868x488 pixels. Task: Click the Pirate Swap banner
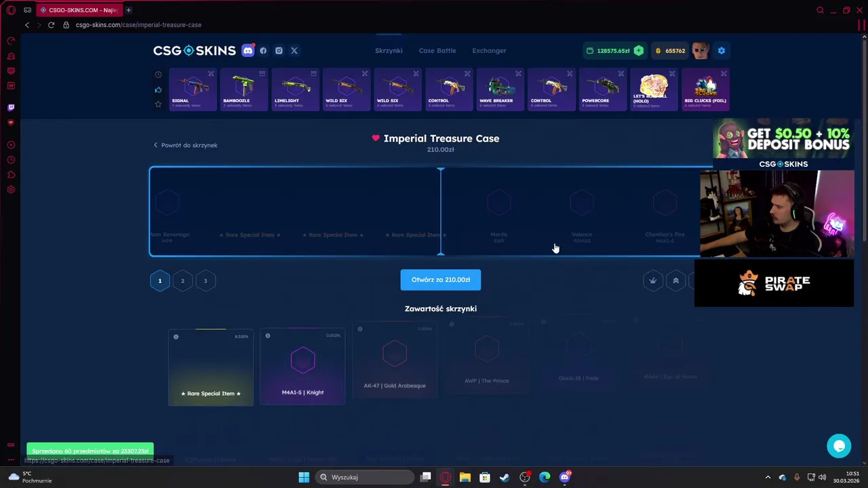click(x=774, y=283)
